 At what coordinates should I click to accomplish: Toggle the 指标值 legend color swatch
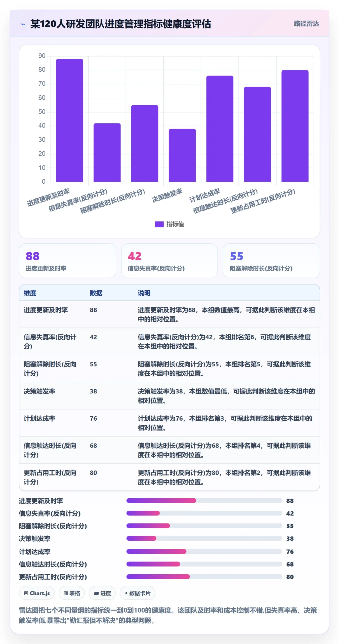coord(159,224)
